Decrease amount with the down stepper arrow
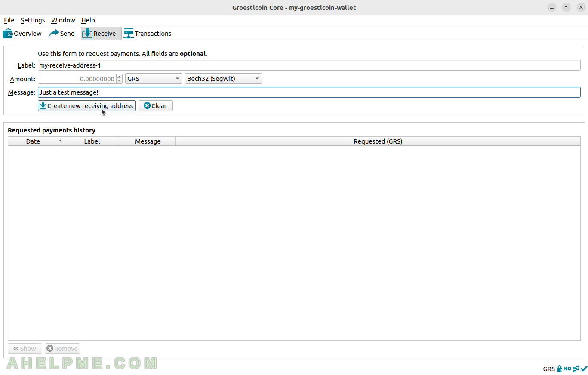Viewport: 588px width, 375px height. click(x=119, y=81)
